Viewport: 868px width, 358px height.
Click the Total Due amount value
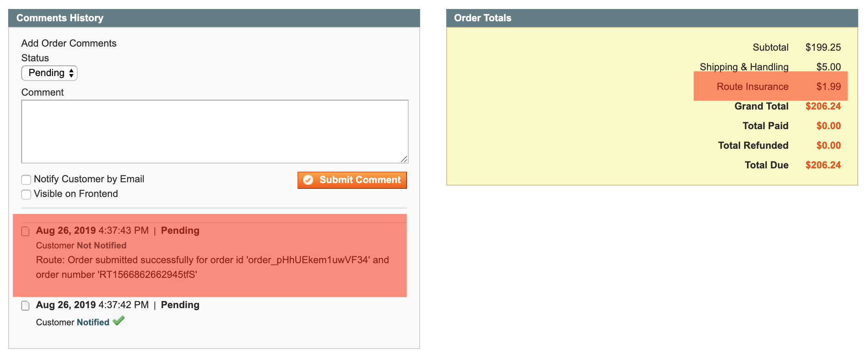coord(823,165)
